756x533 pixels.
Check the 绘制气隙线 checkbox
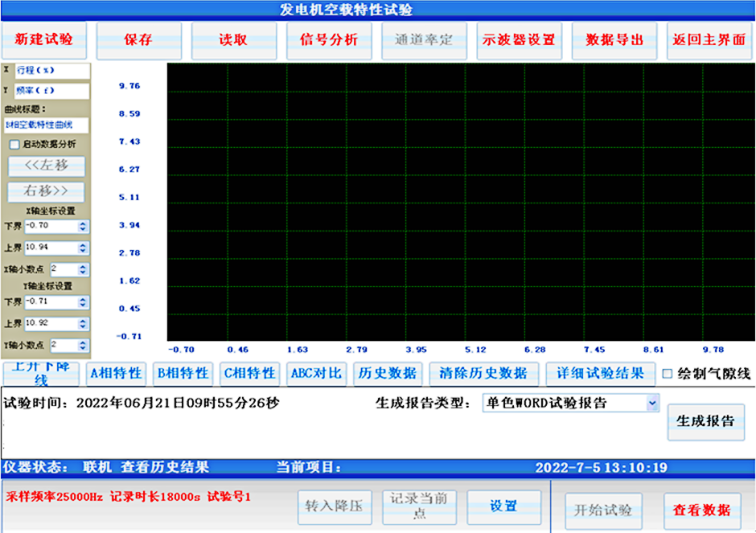[667, 374]
